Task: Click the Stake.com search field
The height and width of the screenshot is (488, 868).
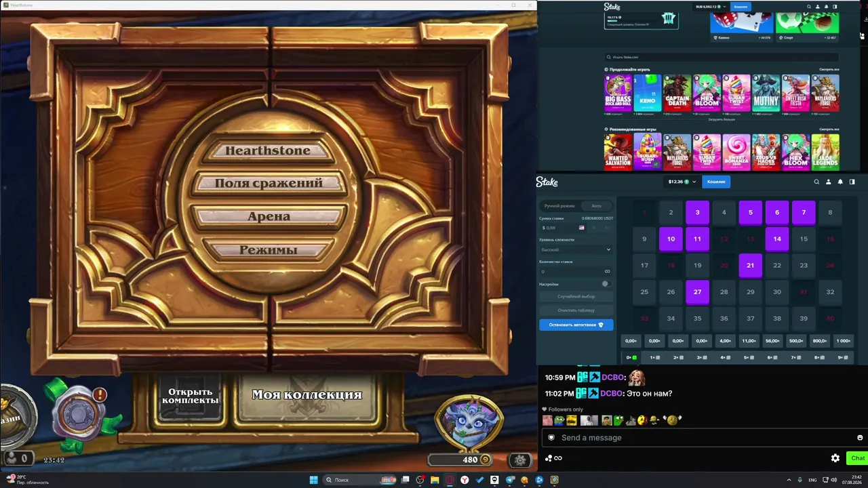Action: [x=722, y=57]
